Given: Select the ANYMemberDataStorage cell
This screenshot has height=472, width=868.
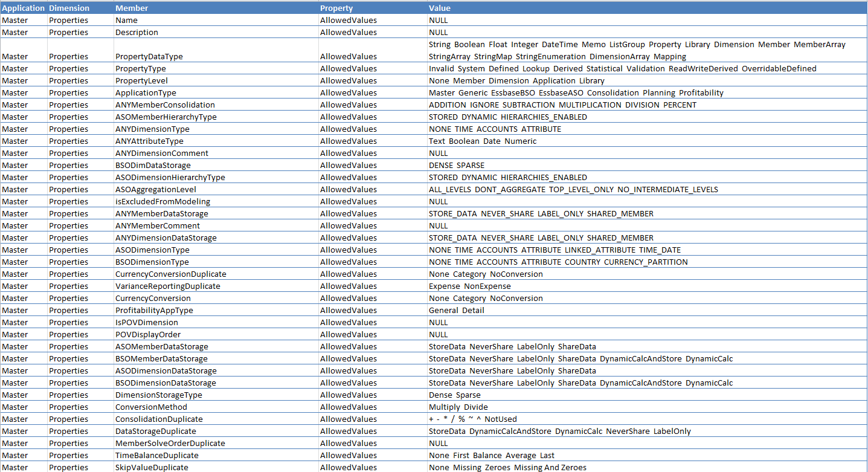Looking at the screenshot, I should click(x=216, y=214).
